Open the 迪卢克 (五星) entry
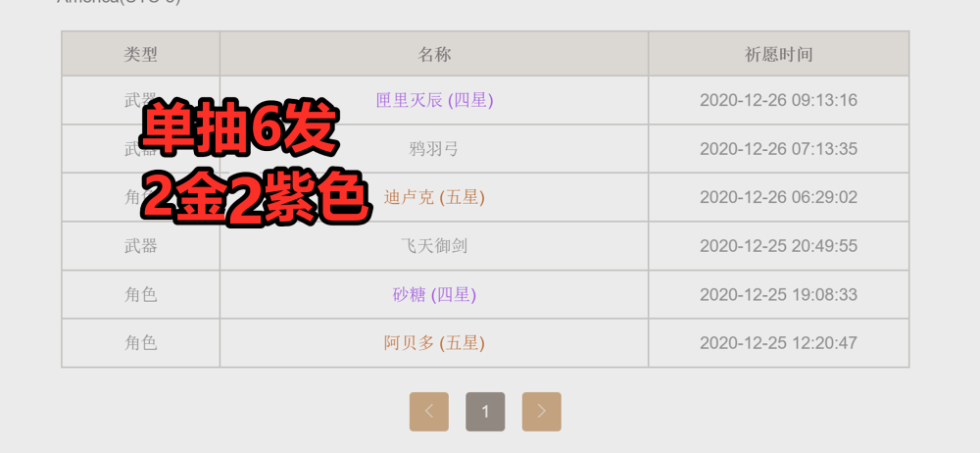The image size is (980, 453). [x=434, y=198]
